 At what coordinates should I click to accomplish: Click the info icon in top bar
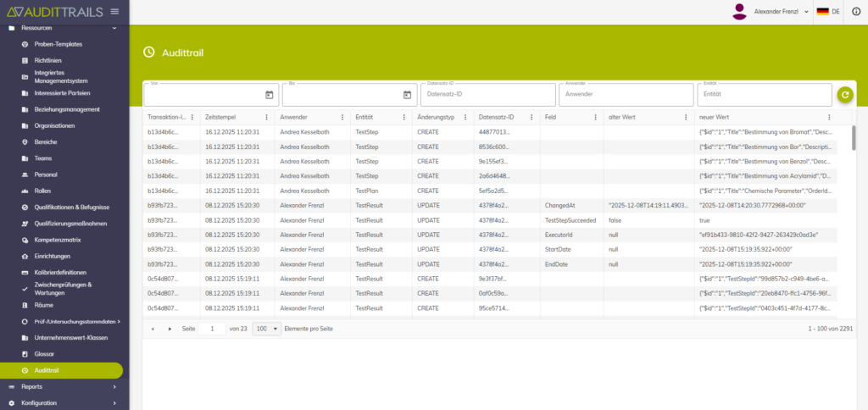[x=855, y=11]
